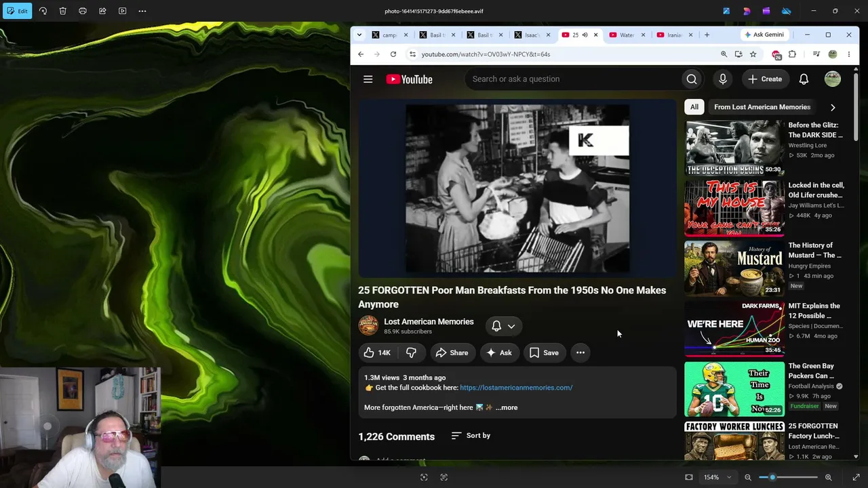Open Chrome extensions puzzle icon
This screenshot has height=488, width=868.
[792, 54]
